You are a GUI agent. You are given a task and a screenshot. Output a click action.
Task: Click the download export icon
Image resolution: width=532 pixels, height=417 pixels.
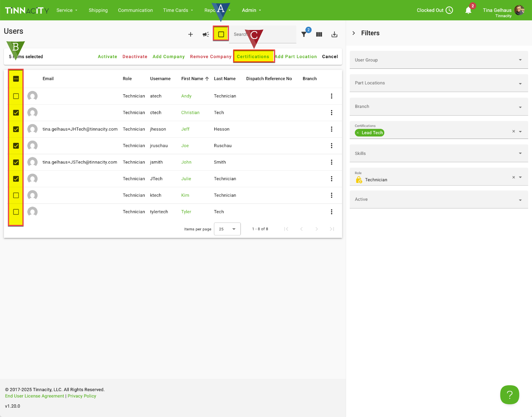tap(334, 34)
